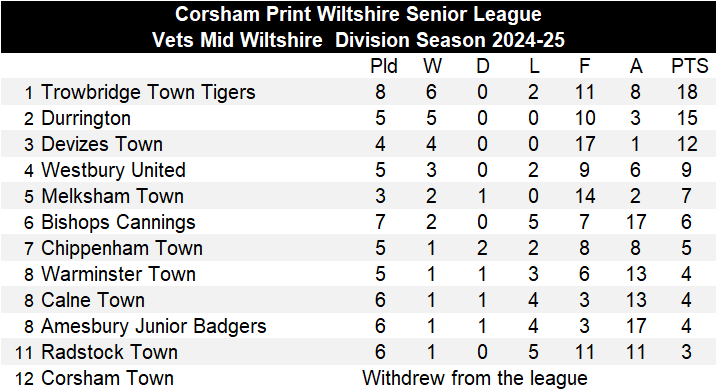Viewport: 716px width, 391px height.
Task: Click the Corsham Print Wiltshire Senior League title
Action: (358, 14)
